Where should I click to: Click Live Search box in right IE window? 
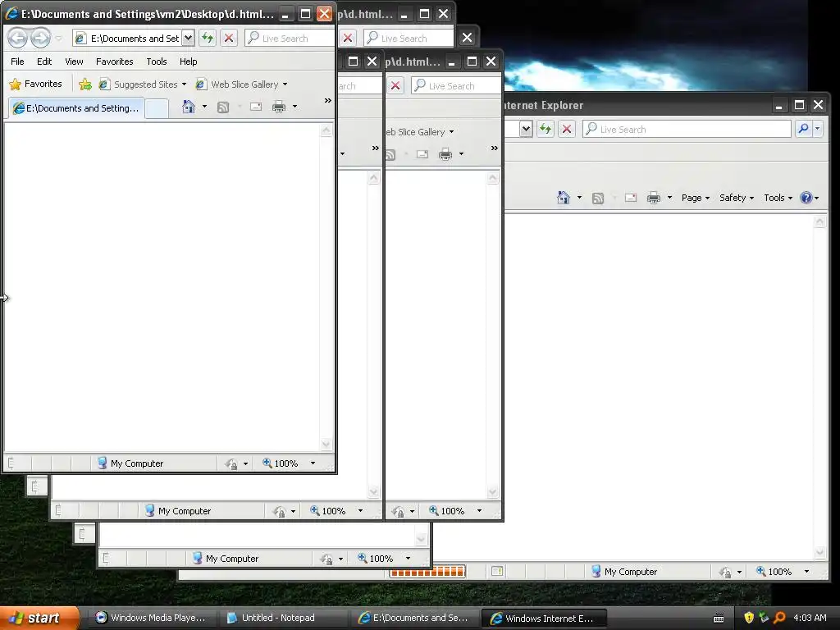coord(687,129)
